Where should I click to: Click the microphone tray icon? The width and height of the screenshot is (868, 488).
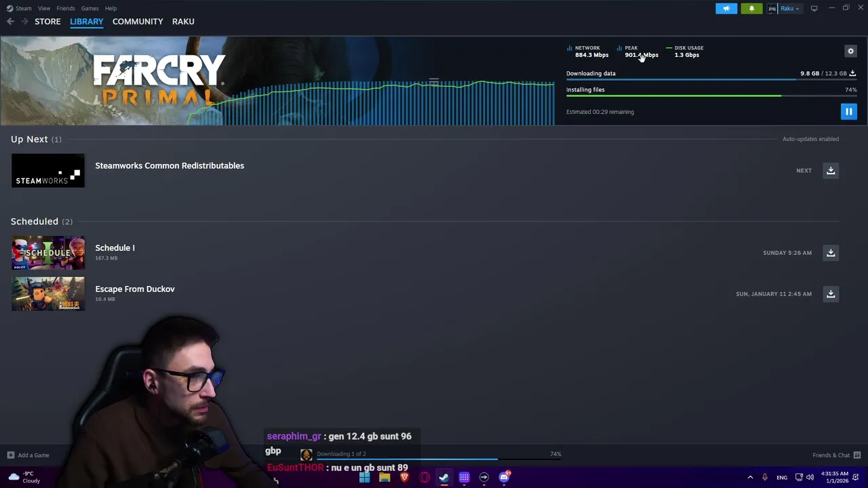coord(765,477)
